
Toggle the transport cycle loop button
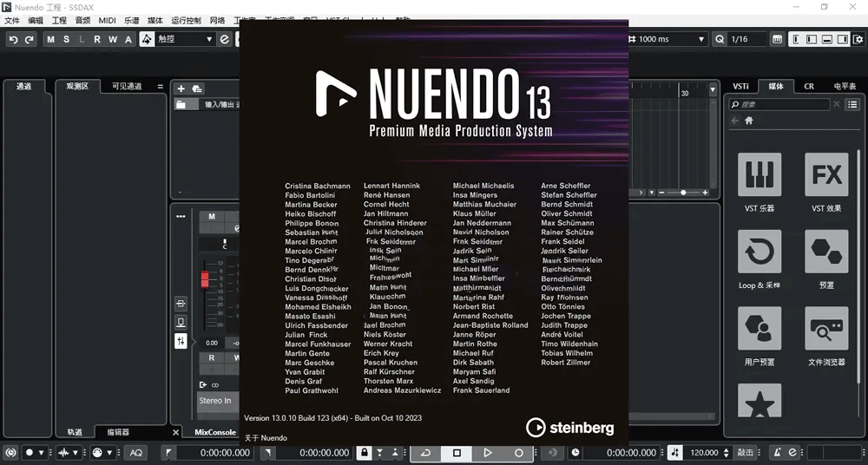tap(425, 452)
